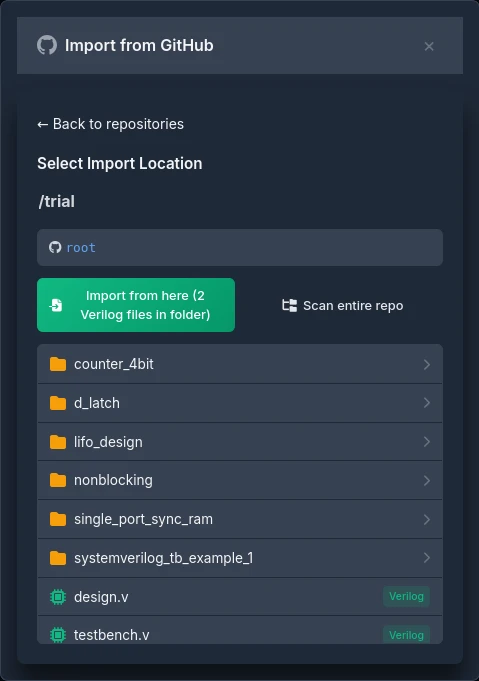Select the testbench.v file

(240, 630)
